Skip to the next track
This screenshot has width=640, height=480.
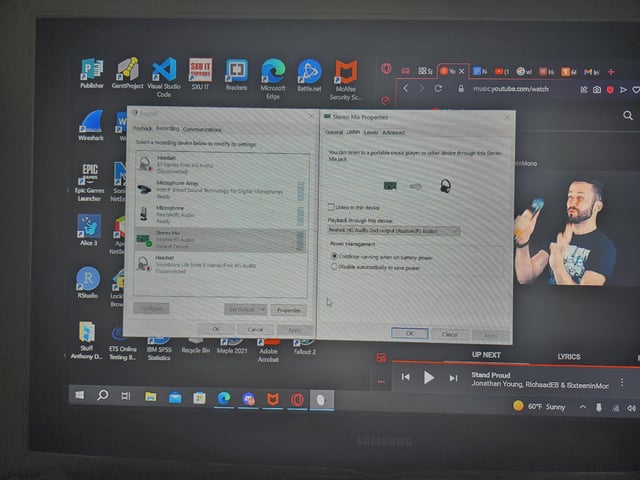click(453, 378)
